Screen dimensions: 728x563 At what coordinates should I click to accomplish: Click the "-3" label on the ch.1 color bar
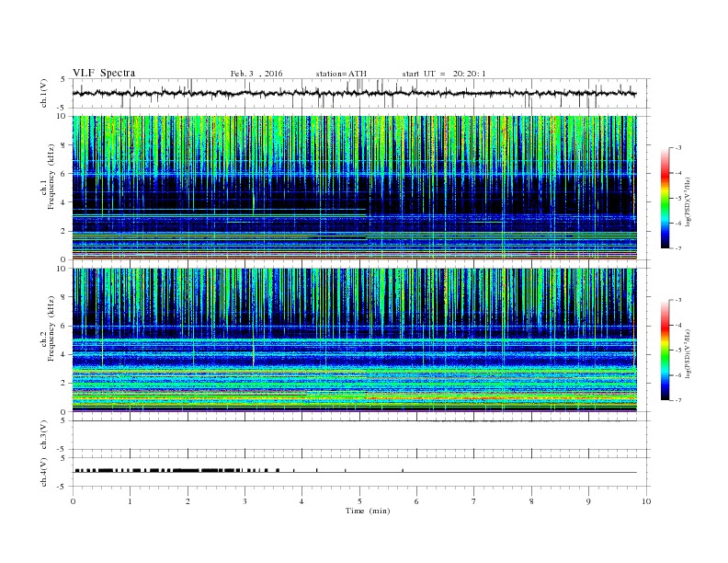[x=678, y=148]
